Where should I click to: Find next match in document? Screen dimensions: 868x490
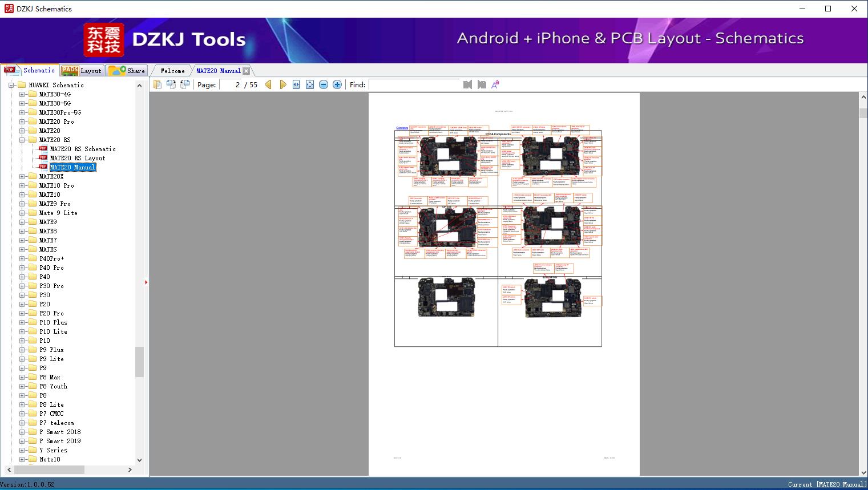482,84
